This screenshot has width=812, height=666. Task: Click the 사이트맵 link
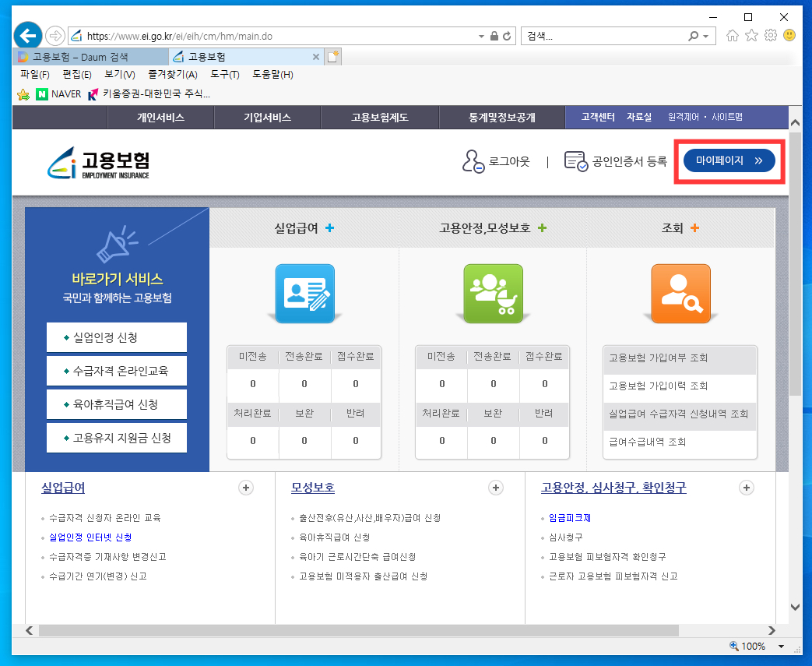click(x=726, y=117)
